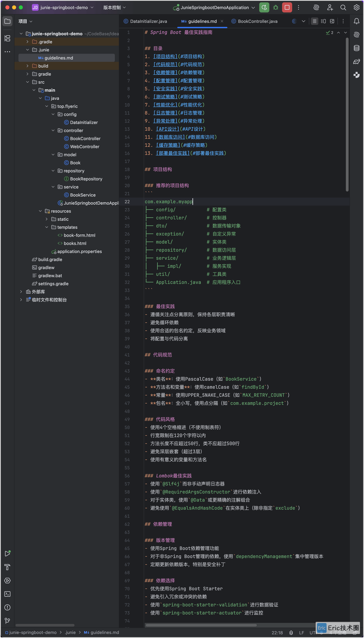Jump to the previous highlighted problem

point(338,33)
